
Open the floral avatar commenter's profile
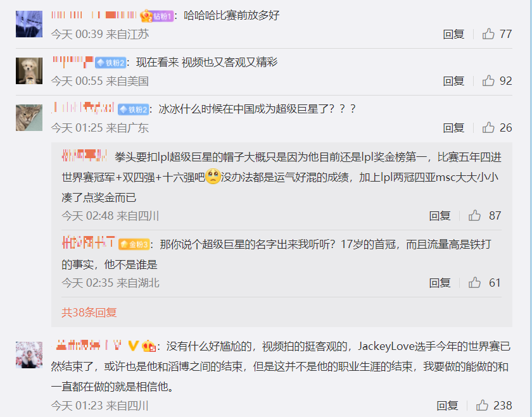(29, 355)
